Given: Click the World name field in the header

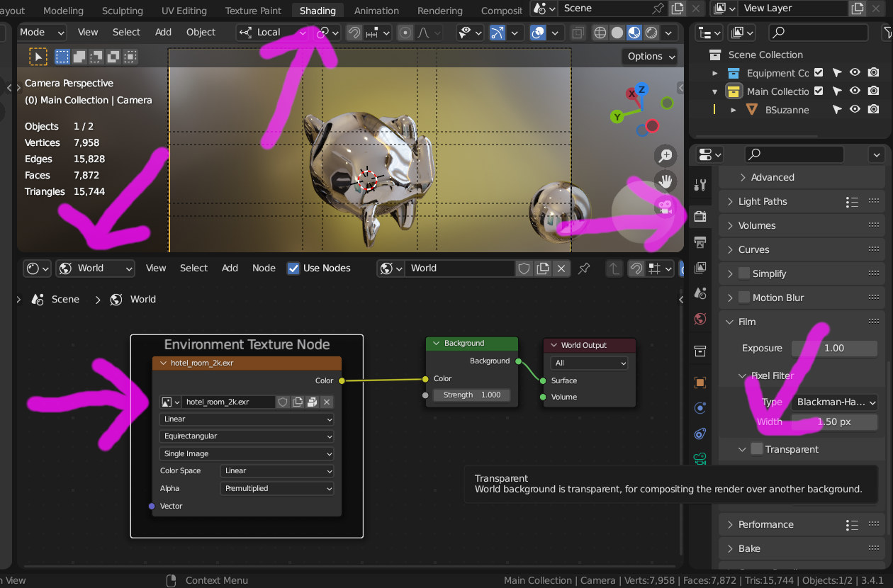Looking at the screenshot, I should (x=461, y=268).
